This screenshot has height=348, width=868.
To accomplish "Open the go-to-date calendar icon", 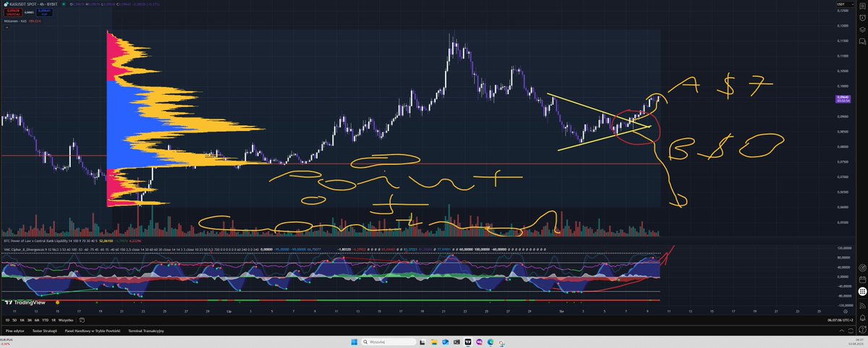I will (x=82, y=320).
